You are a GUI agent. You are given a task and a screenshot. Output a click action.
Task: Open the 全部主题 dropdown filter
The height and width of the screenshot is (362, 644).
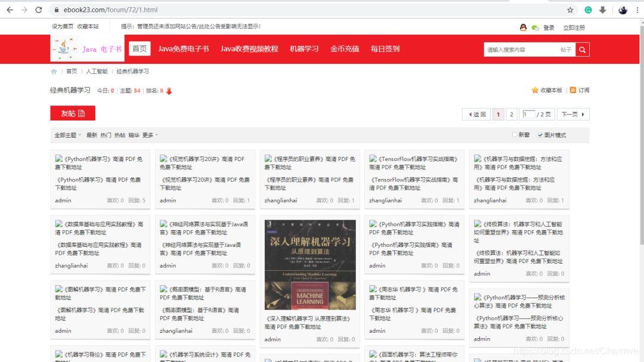64,135
